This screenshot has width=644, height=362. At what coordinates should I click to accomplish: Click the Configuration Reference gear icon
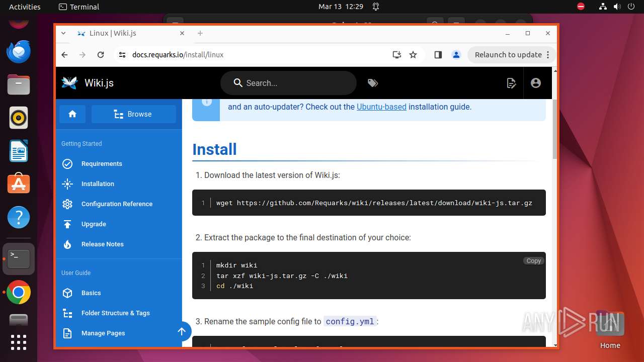(67, 204)
